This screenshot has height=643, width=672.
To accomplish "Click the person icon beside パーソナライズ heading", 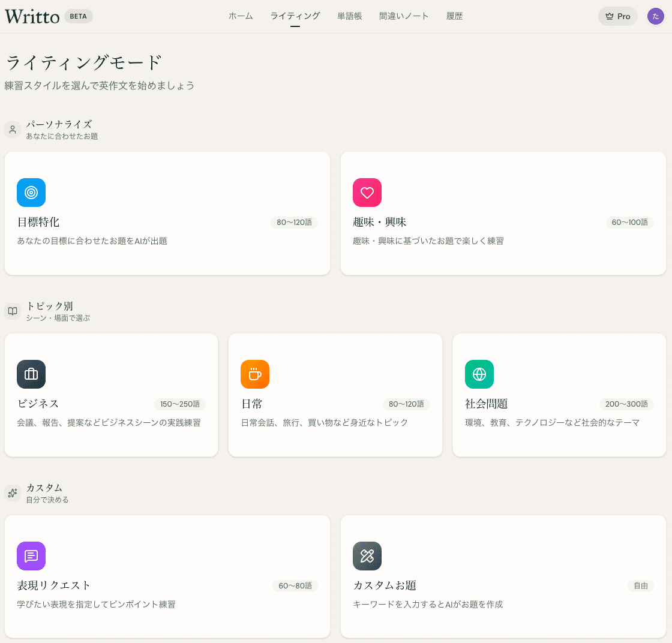I will click(x=13, y=129).
